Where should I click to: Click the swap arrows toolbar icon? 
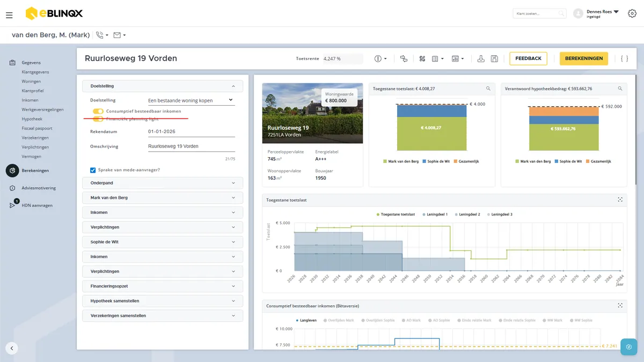tap(404, 58)
